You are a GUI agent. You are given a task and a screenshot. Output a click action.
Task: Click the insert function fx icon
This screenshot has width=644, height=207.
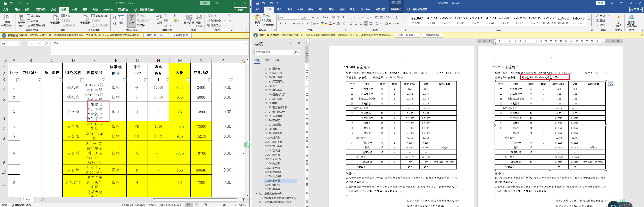[x=47, y=43]
